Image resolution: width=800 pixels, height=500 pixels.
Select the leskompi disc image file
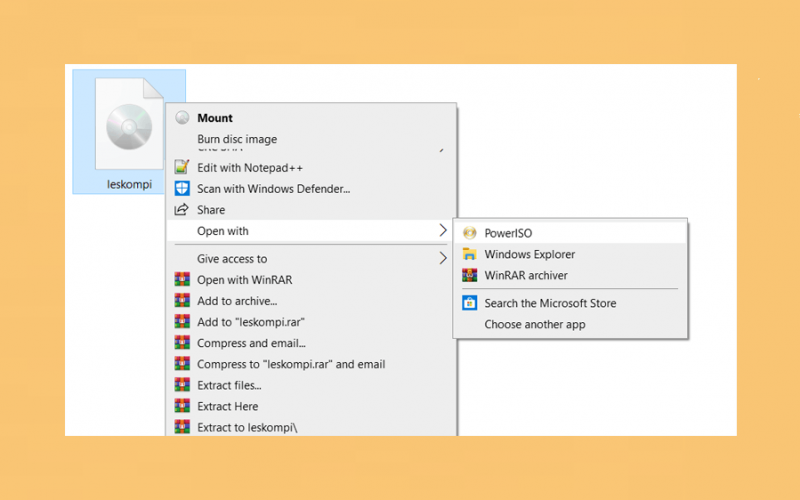129,132
